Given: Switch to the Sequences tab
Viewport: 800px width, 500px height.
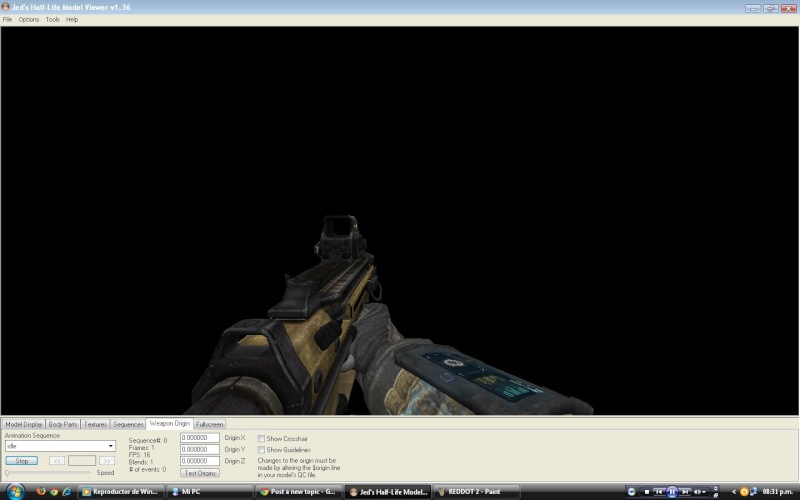Looking at the screenshot, I should [128, 424].
